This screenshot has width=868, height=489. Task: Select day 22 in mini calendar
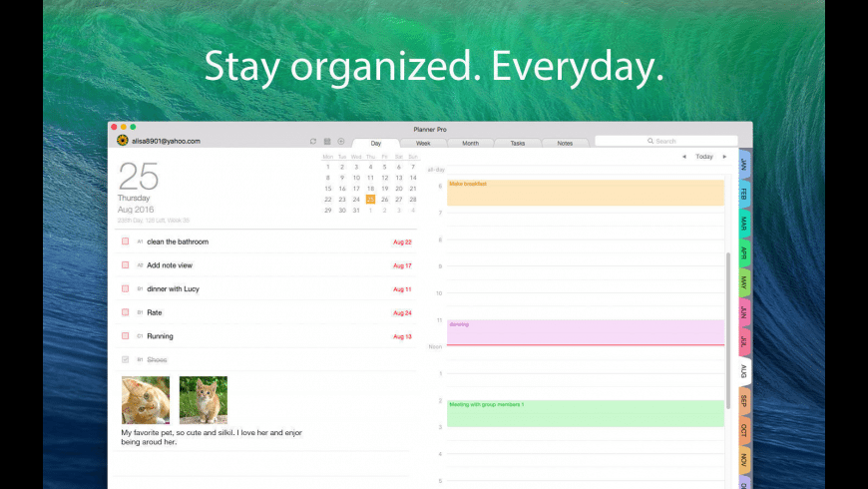click(x=327, y=200)
